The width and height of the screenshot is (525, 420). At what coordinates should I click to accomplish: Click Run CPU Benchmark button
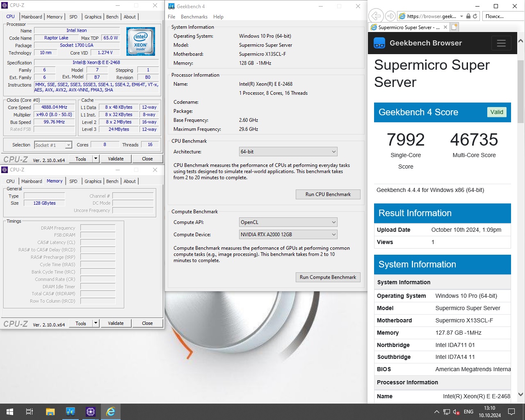(328, 194)
